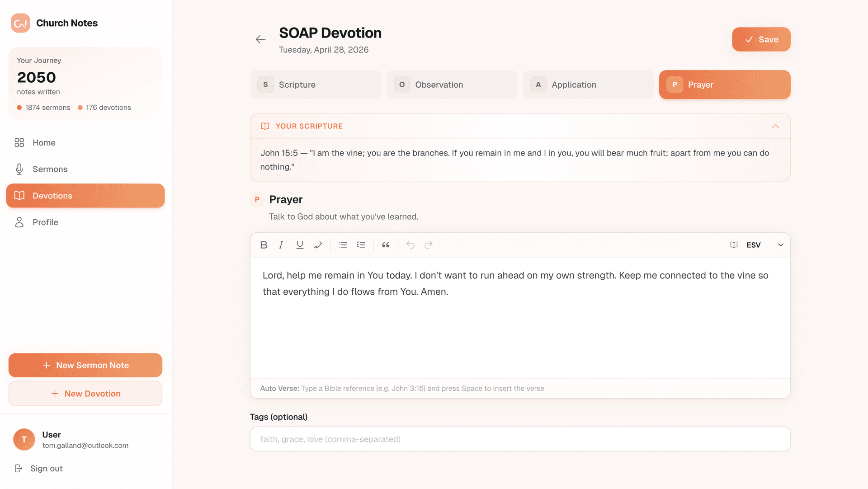Switch to the Observation step

pyautogui.click(x=452, y=85)
